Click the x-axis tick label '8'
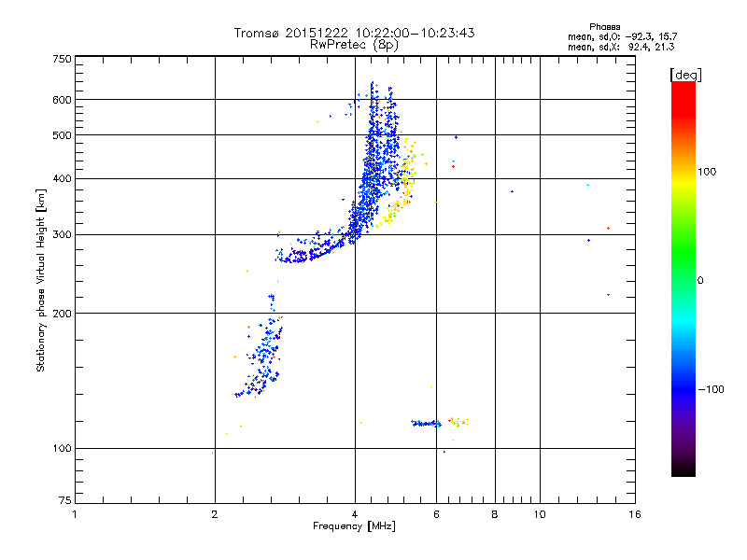 [x=495, y=514]
